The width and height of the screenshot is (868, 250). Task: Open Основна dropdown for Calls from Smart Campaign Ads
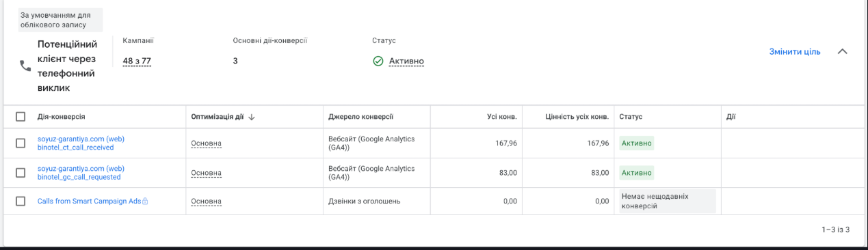coord(207,202)
